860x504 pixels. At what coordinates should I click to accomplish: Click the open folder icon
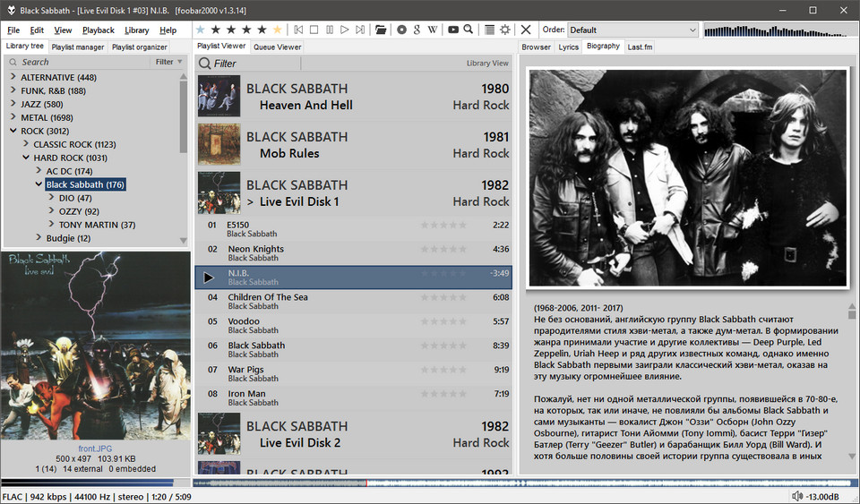click(382, 30)
